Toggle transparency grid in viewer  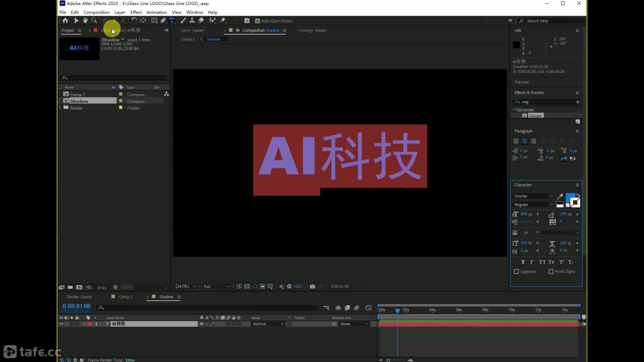[x=247, y=287]
